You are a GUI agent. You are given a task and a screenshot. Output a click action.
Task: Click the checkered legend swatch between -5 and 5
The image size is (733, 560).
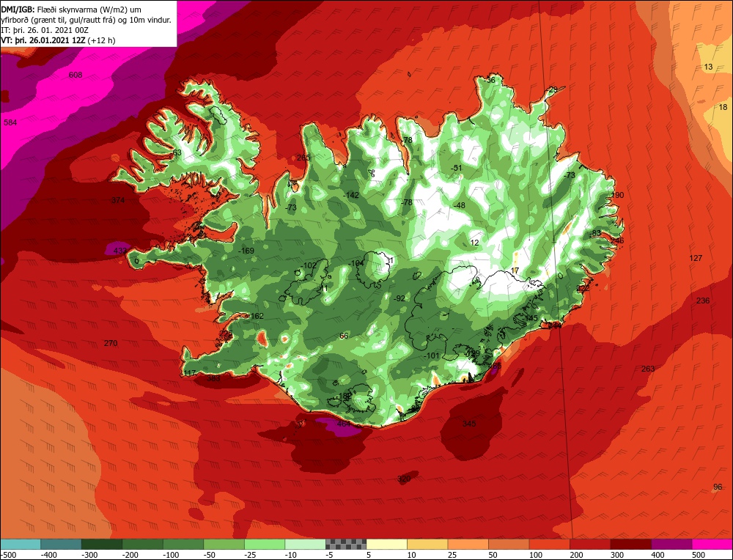click(x=347, y=544)
